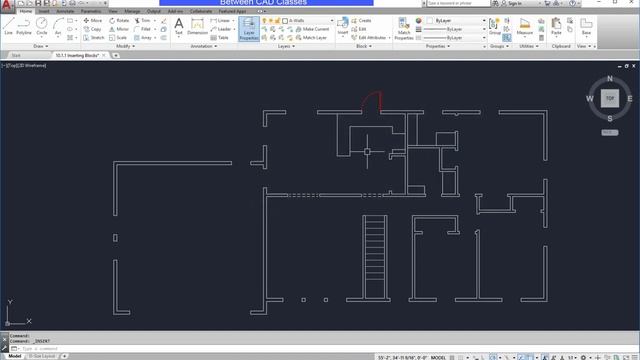The image size is (640, 360).
Task: Select the Text annotation tool
Action: (x=179, y=26)
